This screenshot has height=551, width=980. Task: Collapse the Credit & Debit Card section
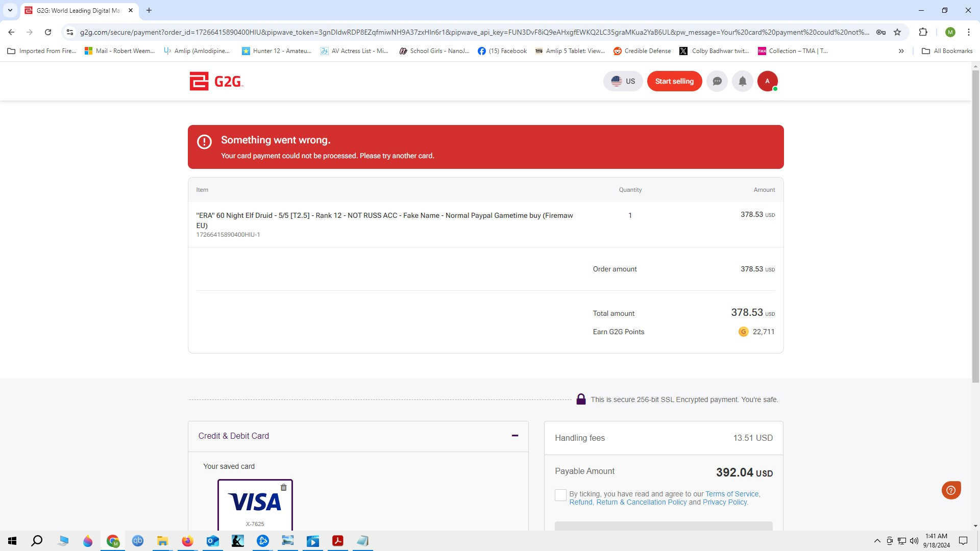coord(515,436)
